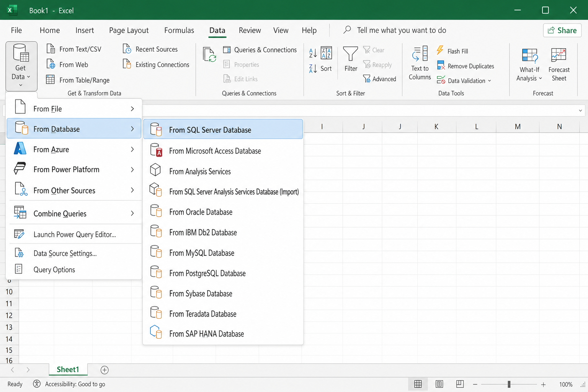
Task: Select From SQL Server Database
Action: tap(223, 129)
